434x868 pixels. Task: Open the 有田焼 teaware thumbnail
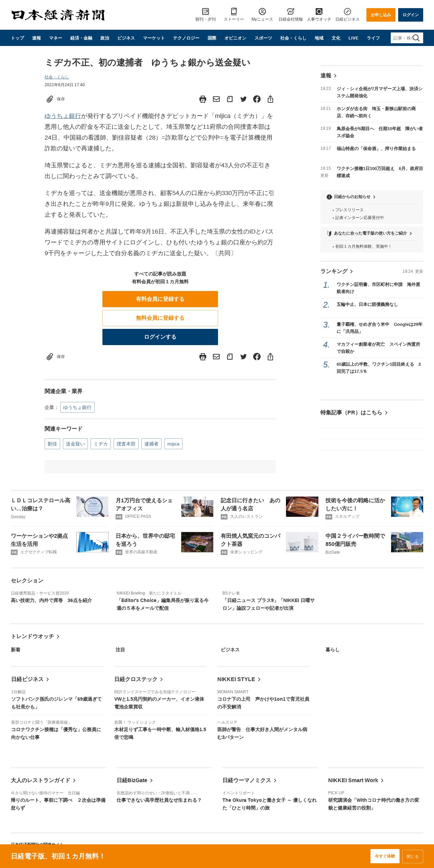coord(302,542)
